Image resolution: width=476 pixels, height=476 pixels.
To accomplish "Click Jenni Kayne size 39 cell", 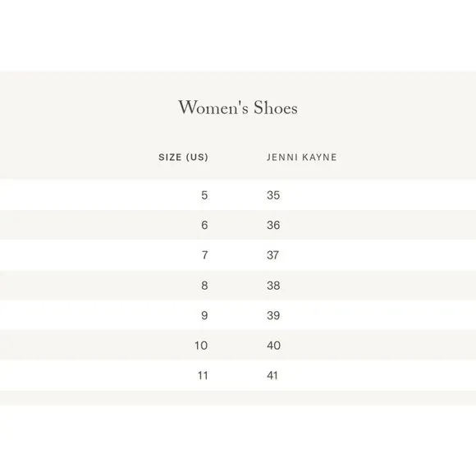I will click(x=273, y=315).
